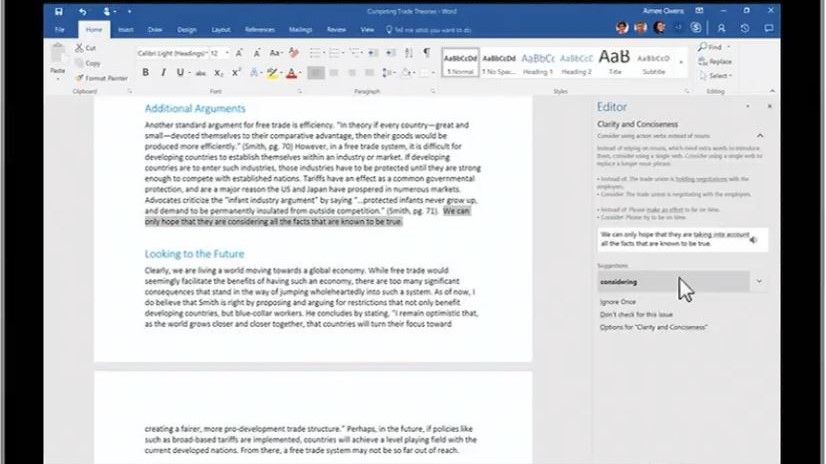826x464 pixels.
Task: Collapse the Clarity and Conciseness explanation chevron
Action: (x=760, y=136)
